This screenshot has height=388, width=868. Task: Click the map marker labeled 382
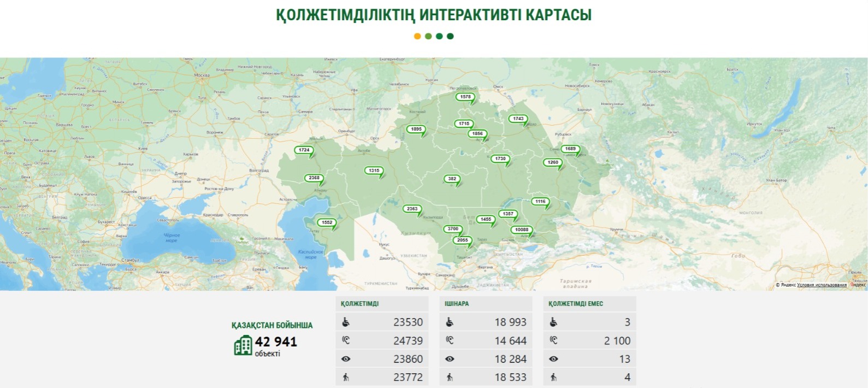tap(452, 179)
